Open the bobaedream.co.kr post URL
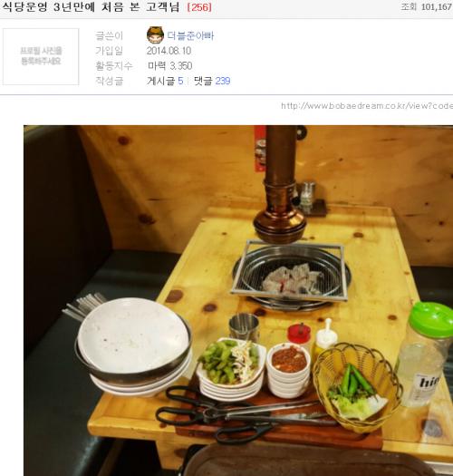Screen dimensions: 453x476 pos(367,106)
